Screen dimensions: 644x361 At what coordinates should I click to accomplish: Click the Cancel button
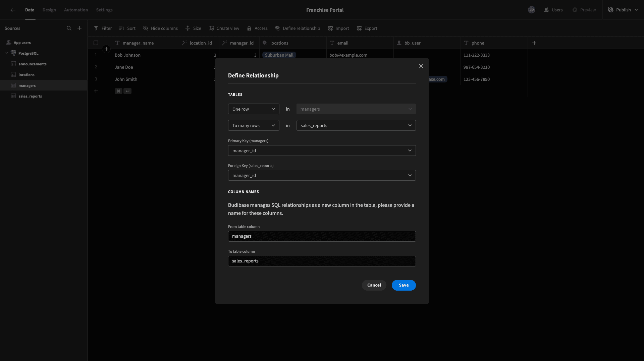pos(374,285)
